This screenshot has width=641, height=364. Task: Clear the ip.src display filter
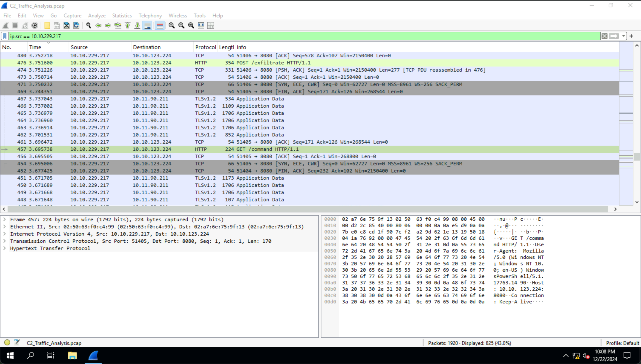tap(605, 36)
